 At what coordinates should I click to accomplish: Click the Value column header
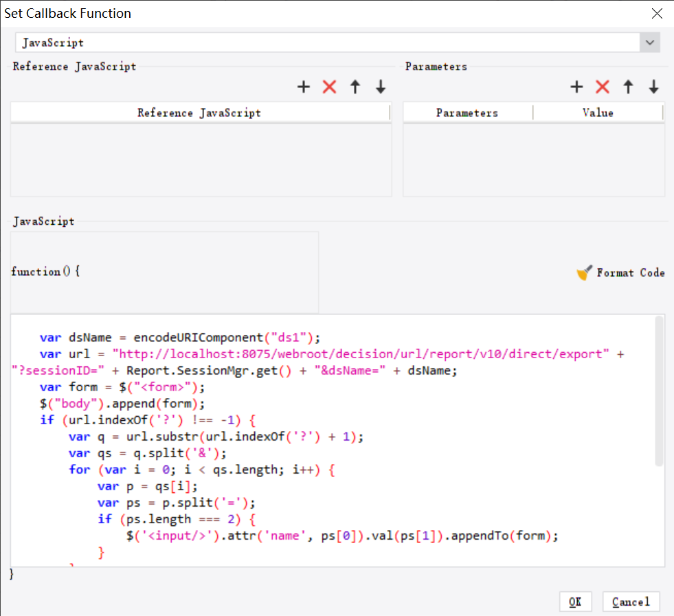598,112
